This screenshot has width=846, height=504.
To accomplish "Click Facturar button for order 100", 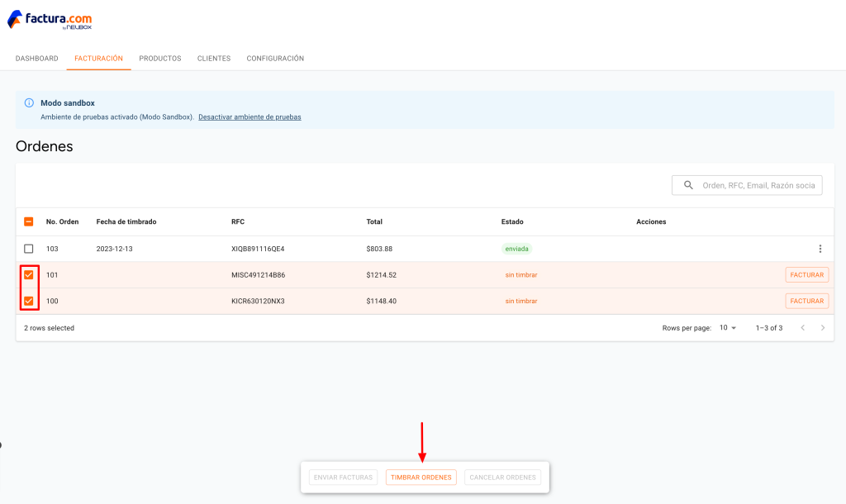I will tap(806, 301).
